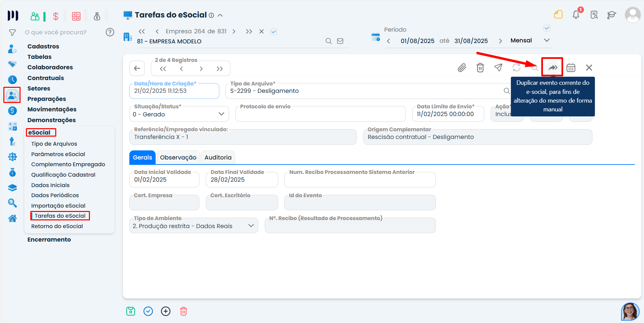Click the refresh arrows icon
This screenshot has height=323, width=644.
(517, 68)
